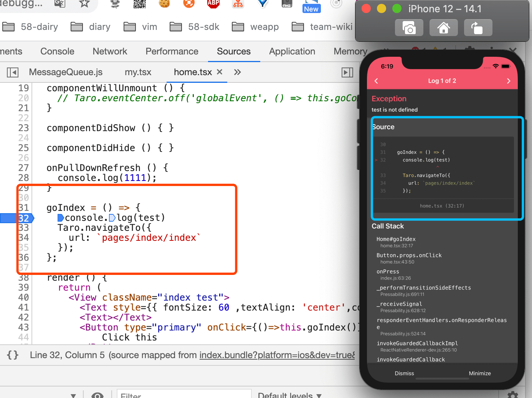
Task: Click the 'test is not defined' message
Action: (395, 110)
